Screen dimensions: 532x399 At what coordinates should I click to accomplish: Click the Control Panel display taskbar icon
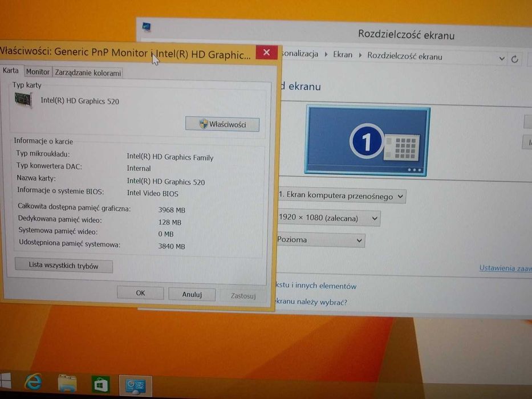135,386
